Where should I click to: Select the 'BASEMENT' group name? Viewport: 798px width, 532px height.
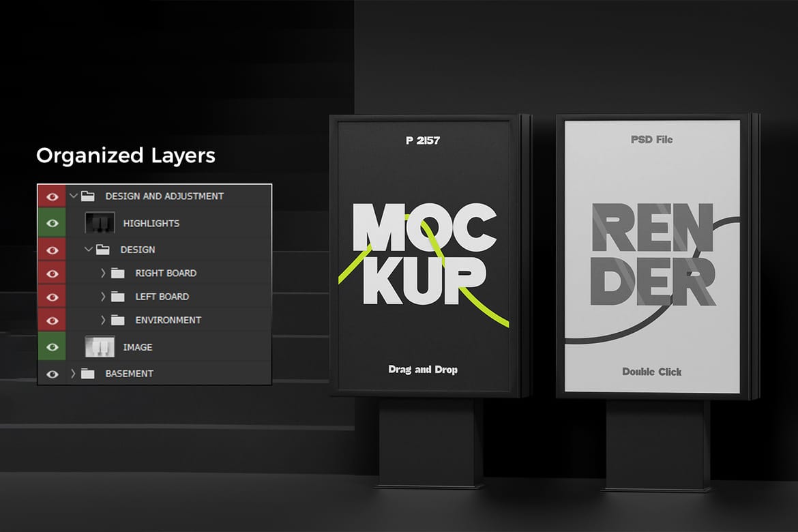click(x=130, y=373)
